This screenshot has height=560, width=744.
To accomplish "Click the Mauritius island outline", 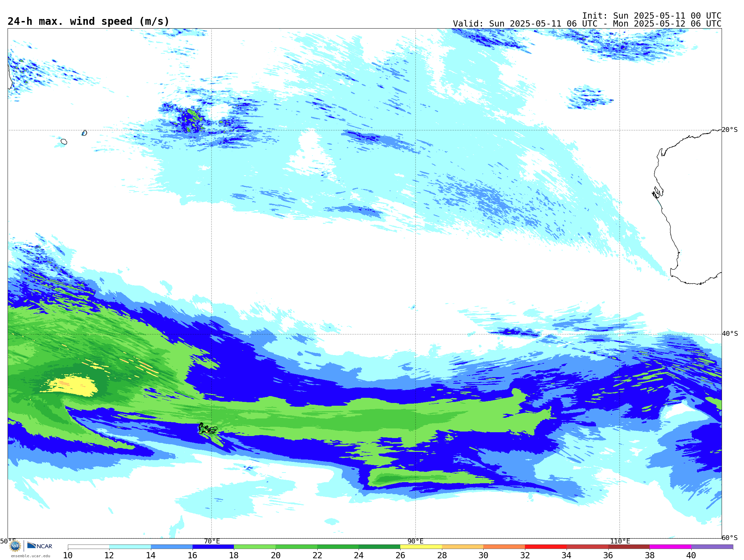I will click(84, 133).
